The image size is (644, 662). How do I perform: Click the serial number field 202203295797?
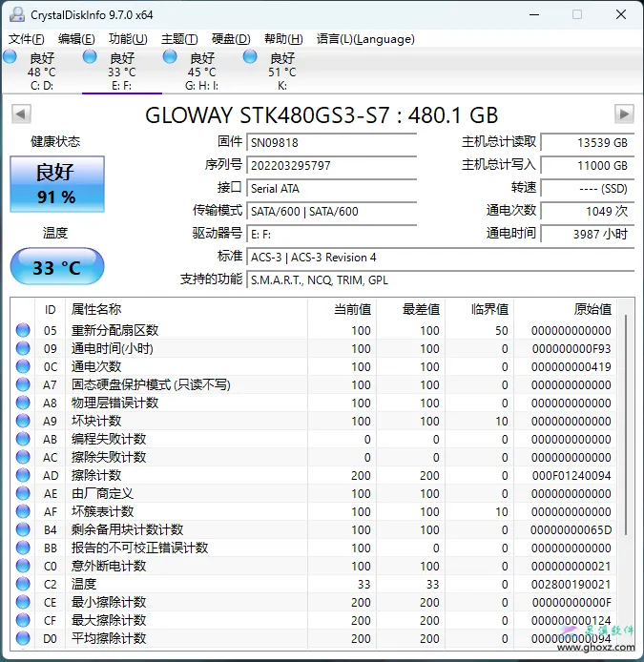(x=332, y=165)
